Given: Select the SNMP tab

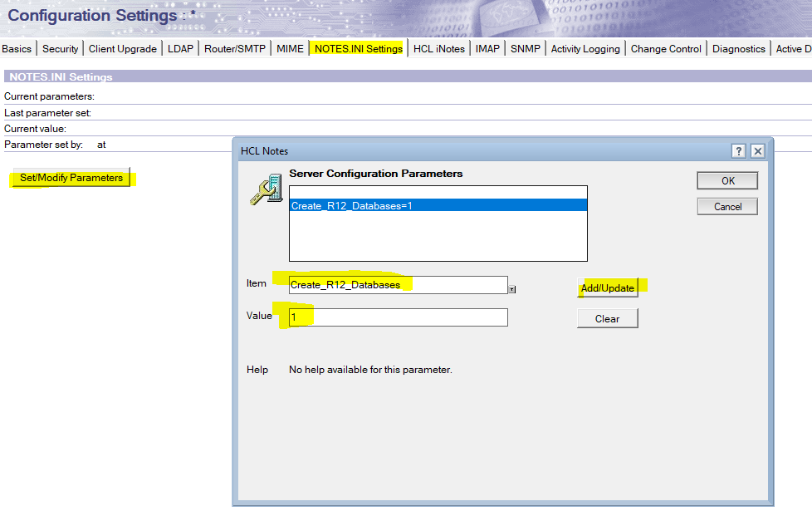Looking at the screenshot, I should pyautogui.click(x=525, y=49).
